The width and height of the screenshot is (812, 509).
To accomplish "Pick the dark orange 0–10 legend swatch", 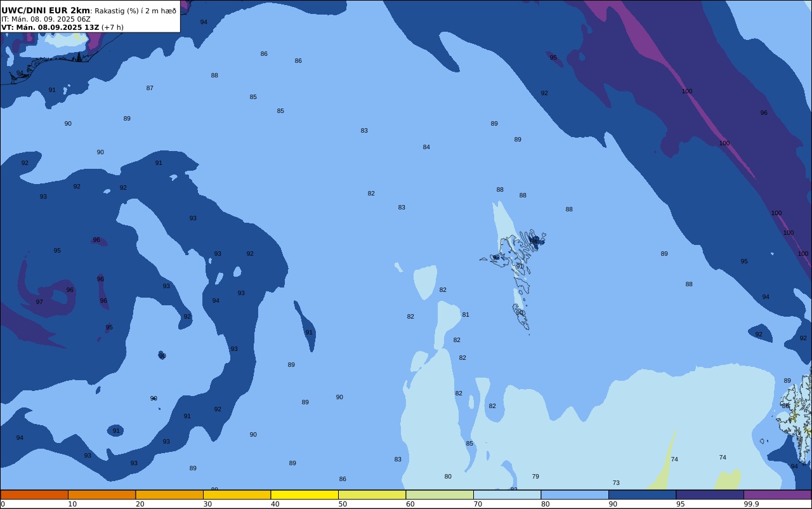I will tap(34, 494).
